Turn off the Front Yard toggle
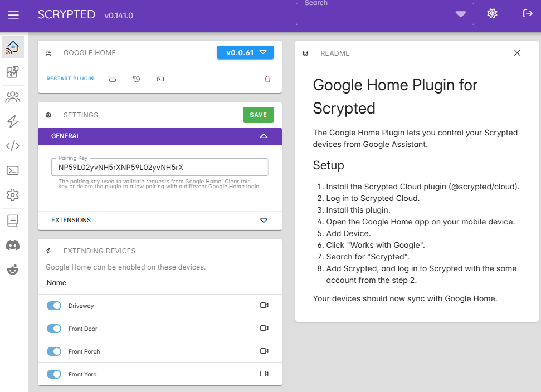The height and width of the screenshot is (392, 541). point(54,374)
